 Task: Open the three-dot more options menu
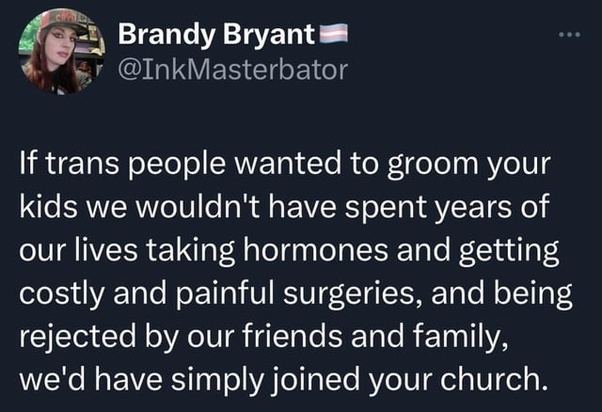tap(570, 35)
